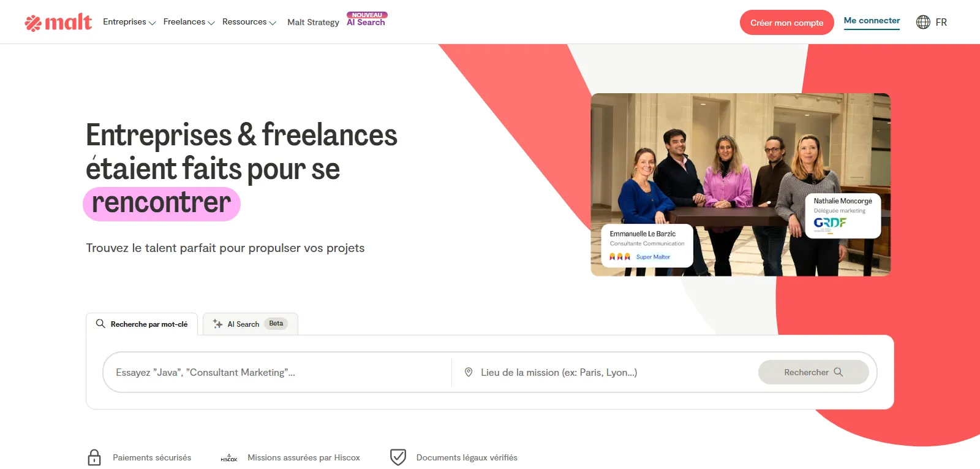Click the GRDF logo on card

point(830,223)
